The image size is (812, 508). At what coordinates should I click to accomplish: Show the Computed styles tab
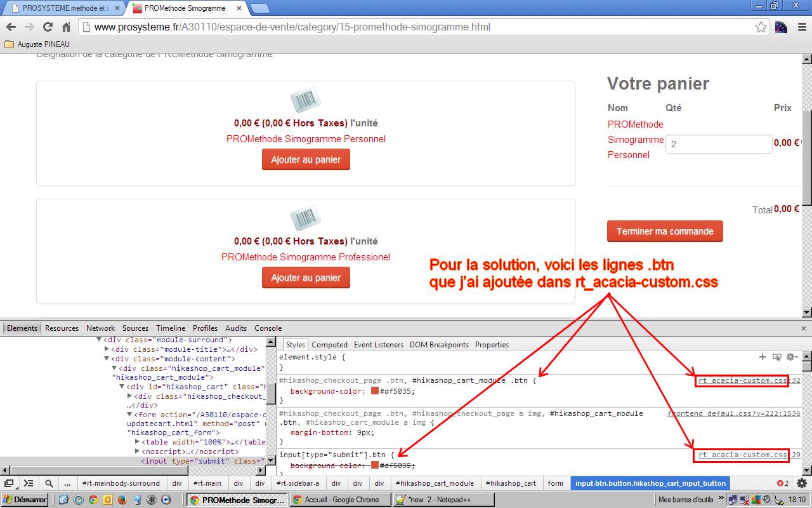point(329,345)
